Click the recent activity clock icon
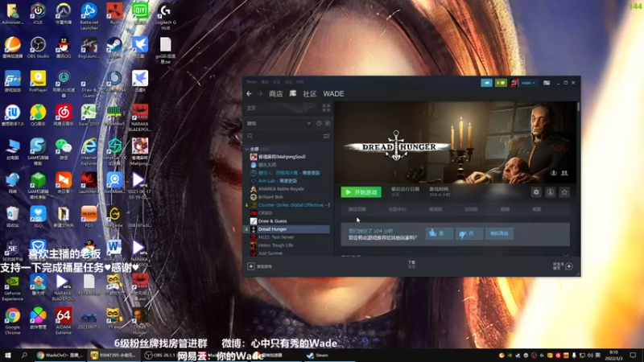 coord(319,123)
